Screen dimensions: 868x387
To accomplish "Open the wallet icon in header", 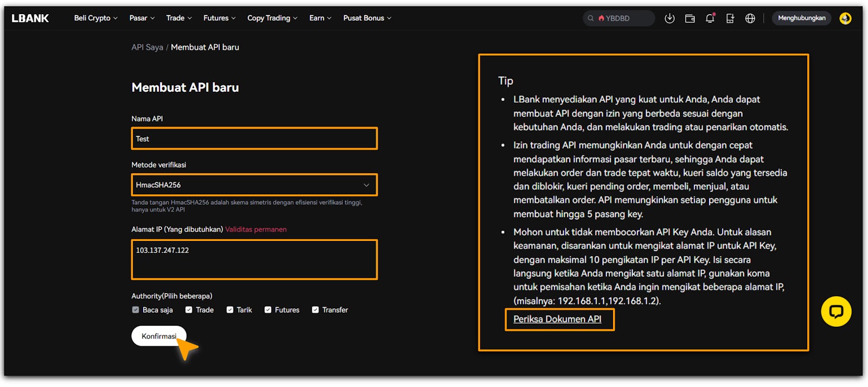I will point(690,18).
